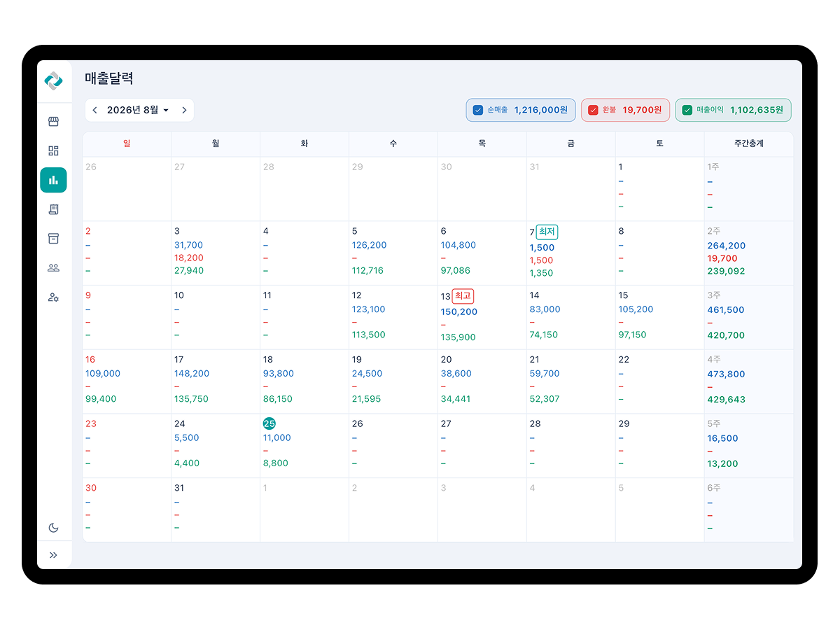Image resolution: width=840 pixels, height=630 pixels.
Task: Toggle the 순매출 checkbox
Action: point(478,110)
